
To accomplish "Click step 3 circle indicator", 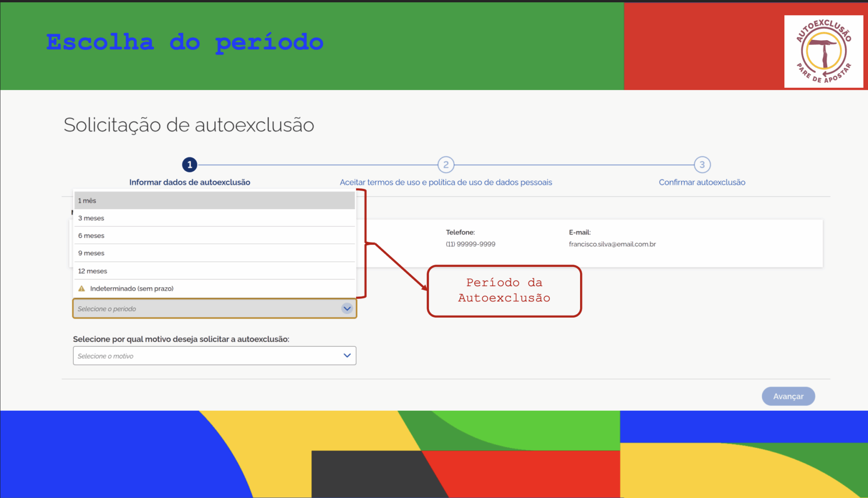I will click(x=702, y=164).
